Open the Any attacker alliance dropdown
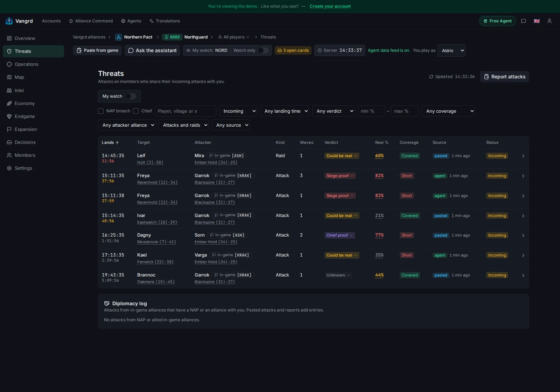Screen dimensions: 560x392 pos(127,125)
